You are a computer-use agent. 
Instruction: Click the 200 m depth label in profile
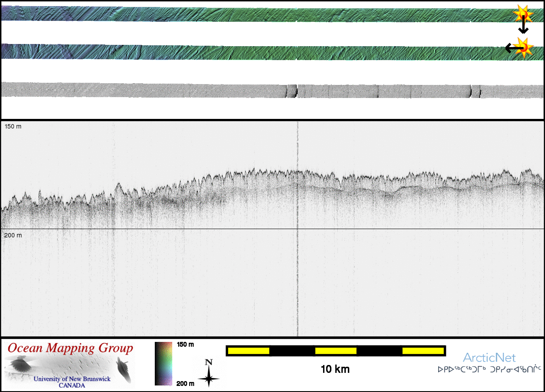(13, 235)
